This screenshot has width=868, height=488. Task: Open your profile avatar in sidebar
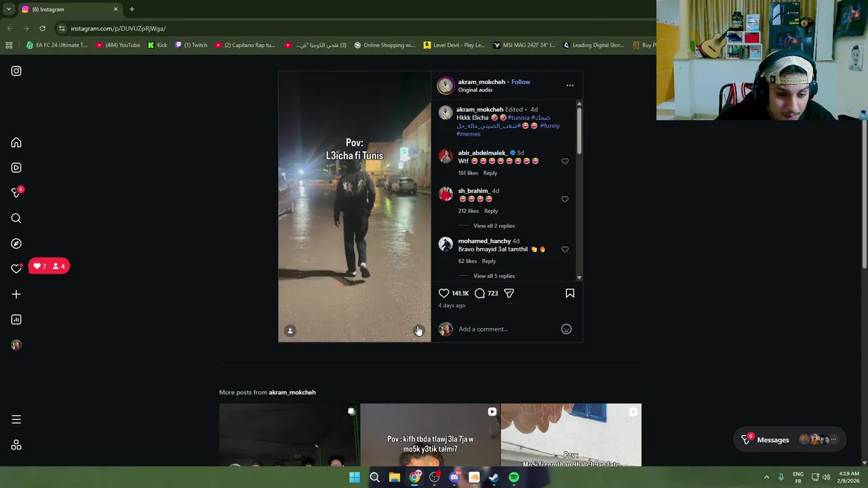click(16, 345)
